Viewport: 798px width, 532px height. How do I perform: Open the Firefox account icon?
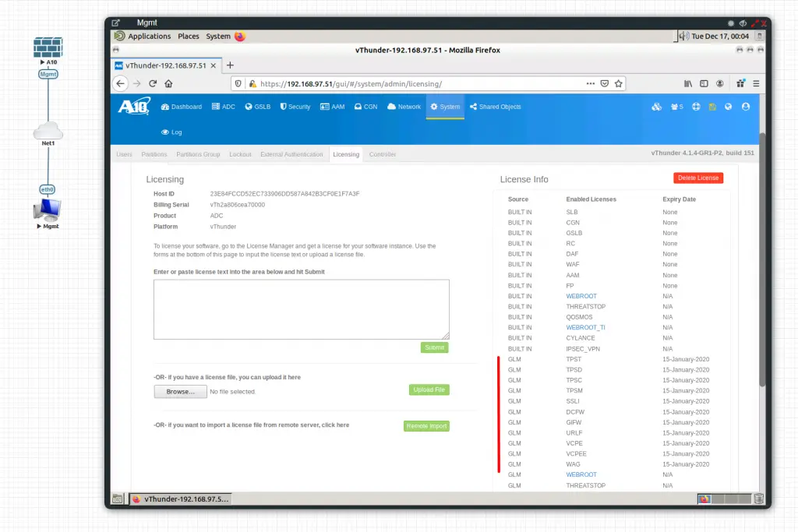tap(719, 83)
